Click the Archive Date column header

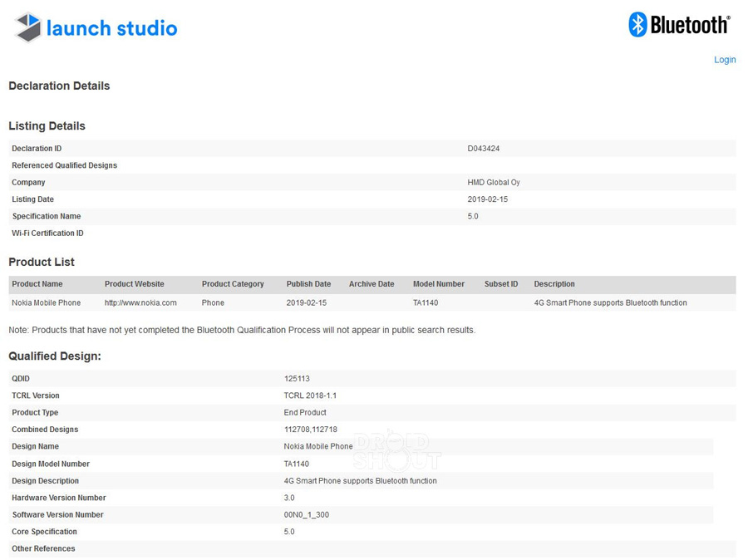pos(372,284)
